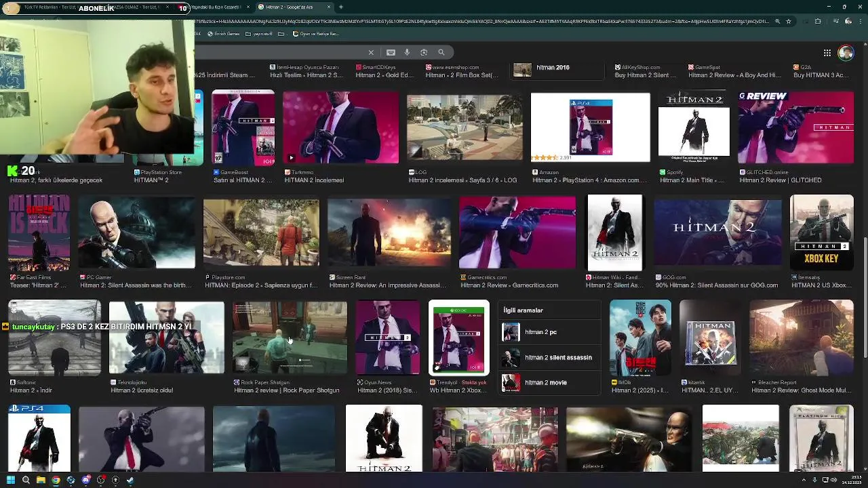Viewport: 868px width, 488px height.
Task: Open the itemsatış XBOX KEY image
Action: pyautogui.click(x=821, y=233)
